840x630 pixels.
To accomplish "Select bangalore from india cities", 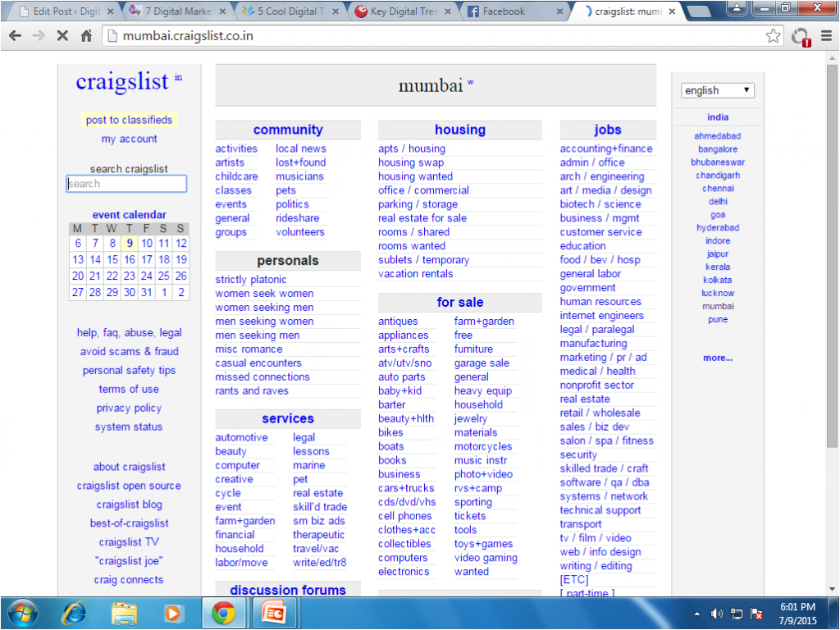I will [717, 149].
